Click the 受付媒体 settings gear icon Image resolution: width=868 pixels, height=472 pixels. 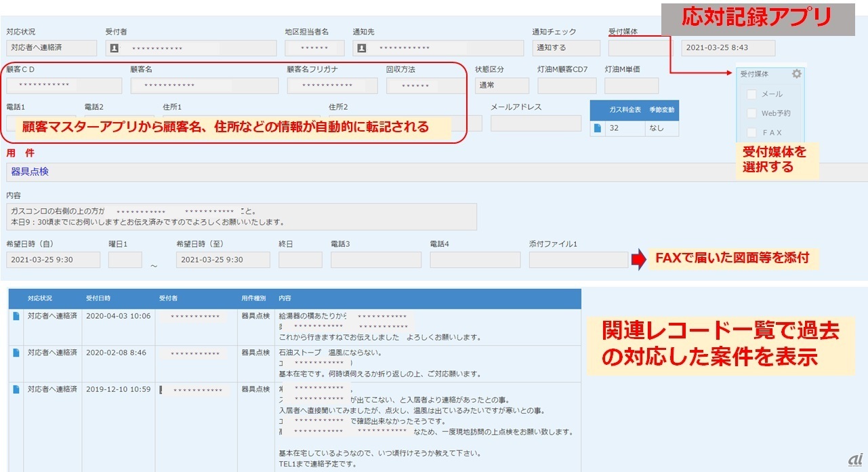796,74
